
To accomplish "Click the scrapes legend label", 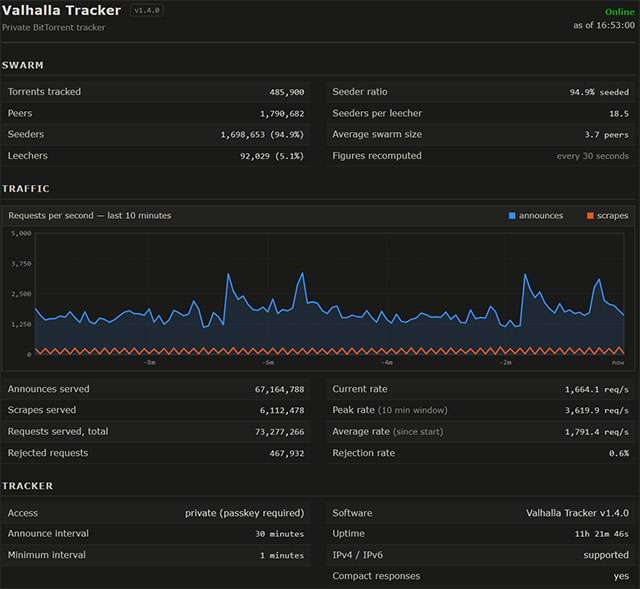I will point(612,216).
